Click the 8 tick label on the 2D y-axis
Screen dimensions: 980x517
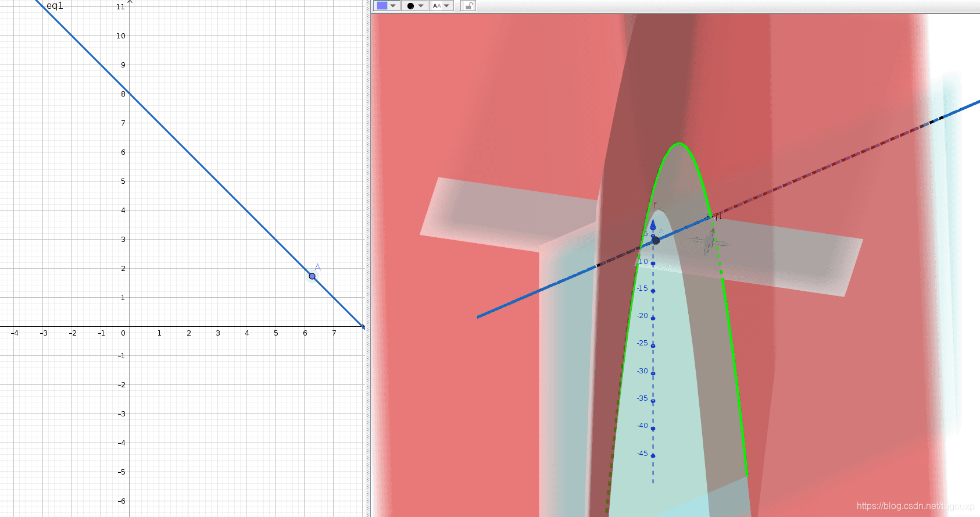click(x=123, y=94)
